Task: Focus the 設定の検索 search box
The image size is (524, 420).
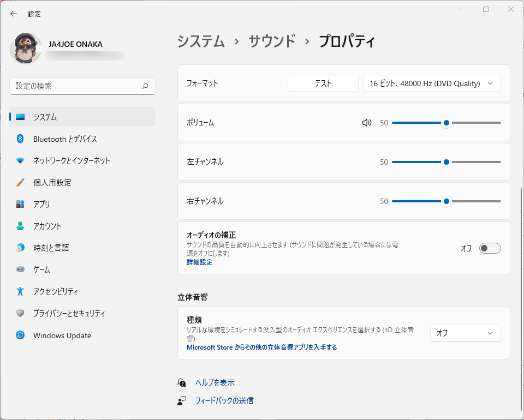Action: tap(76, 86)
